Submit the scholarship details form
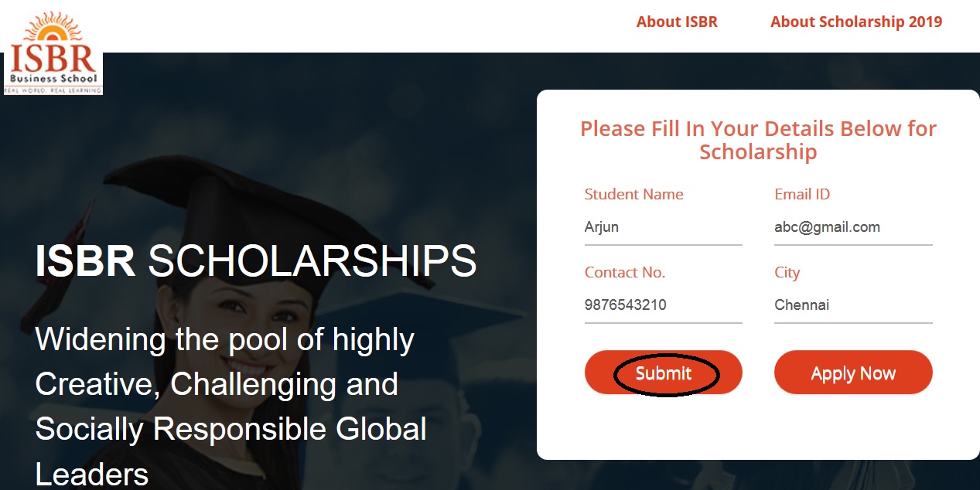 pos(664,373)
